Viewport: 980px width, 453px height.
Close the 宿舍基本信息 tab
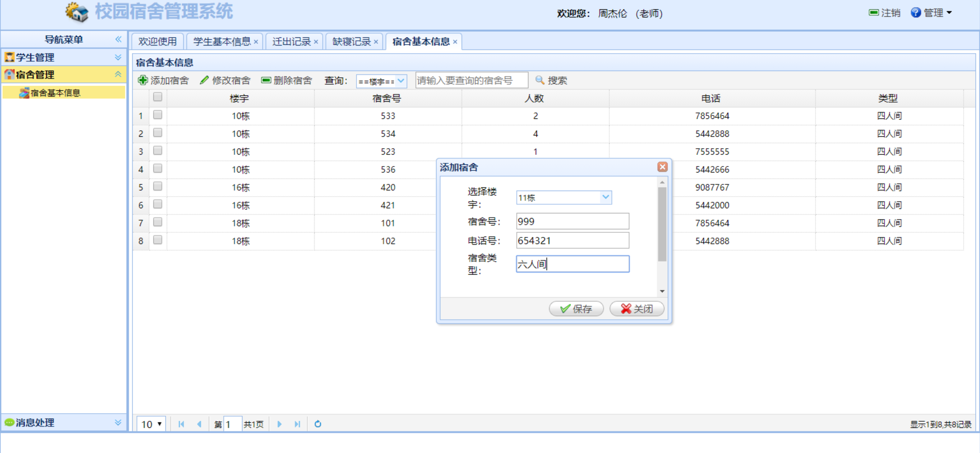click(x=455, y=42)
